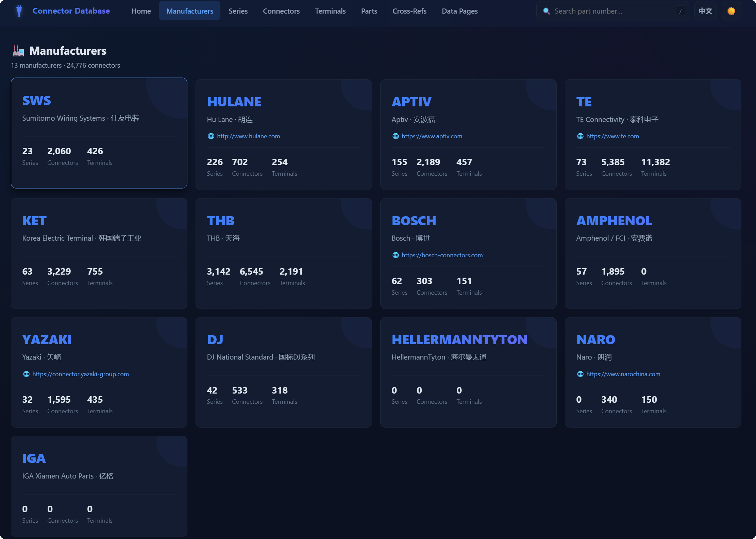Click Amphenol / FCI subtitle
756x539 pixels.
[614, 238]
